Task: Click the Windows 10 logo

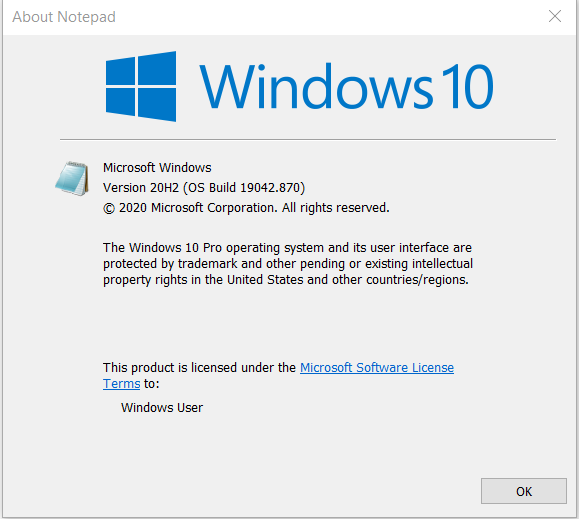Action: coord(299,86)
